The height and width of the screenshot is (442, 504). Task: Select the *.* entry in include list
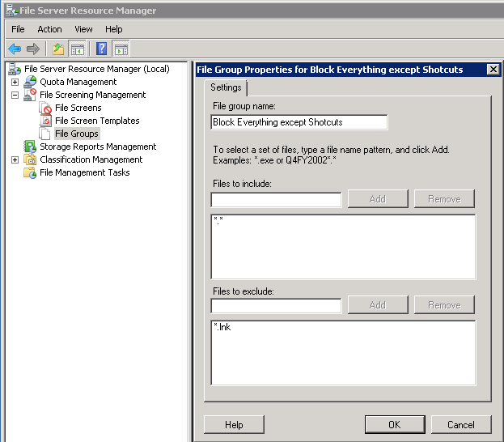click(218, 220)
